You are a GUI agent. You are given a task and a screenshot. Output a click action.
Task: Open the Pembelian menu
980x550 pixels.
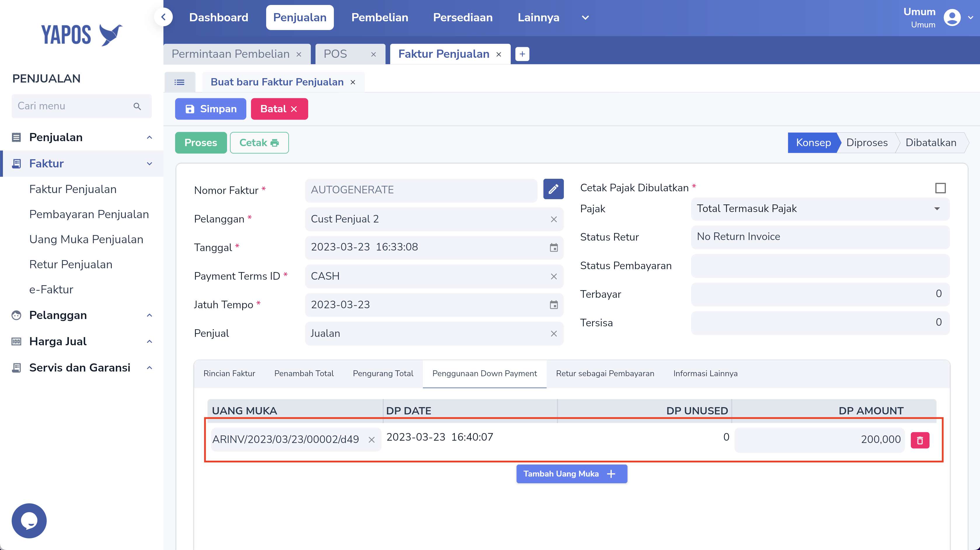(380, 17)
